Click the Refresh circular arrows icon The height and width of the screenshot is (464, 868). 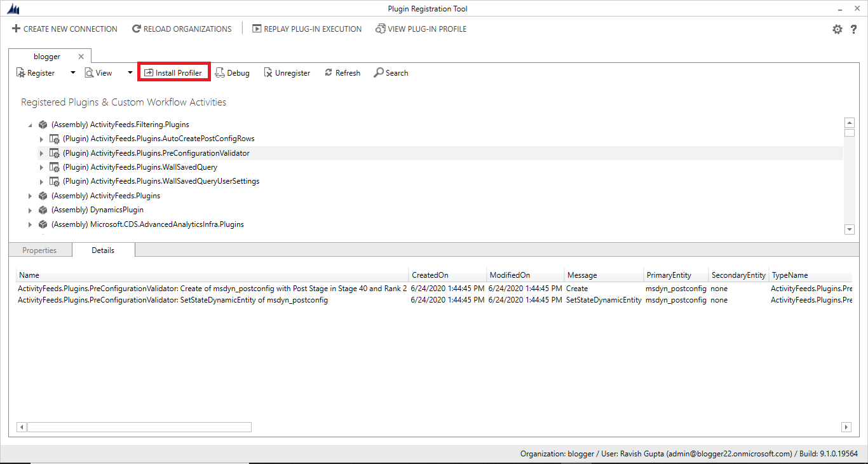[x=329, y=72]
